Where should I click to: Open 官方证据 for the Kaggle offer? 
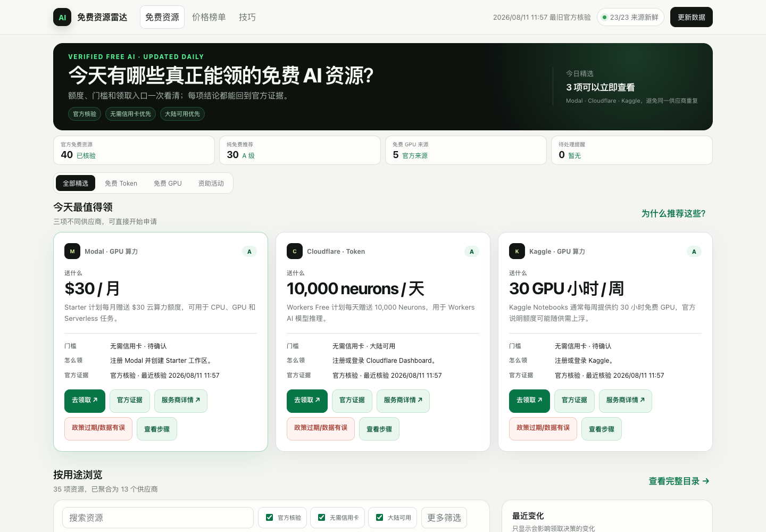click(574, 401)
